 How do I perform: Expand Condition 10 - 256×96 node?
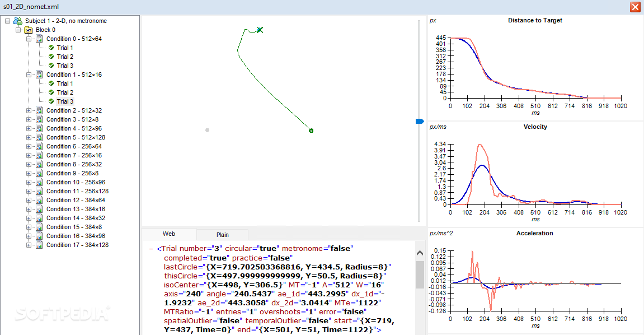coord(29,182)
